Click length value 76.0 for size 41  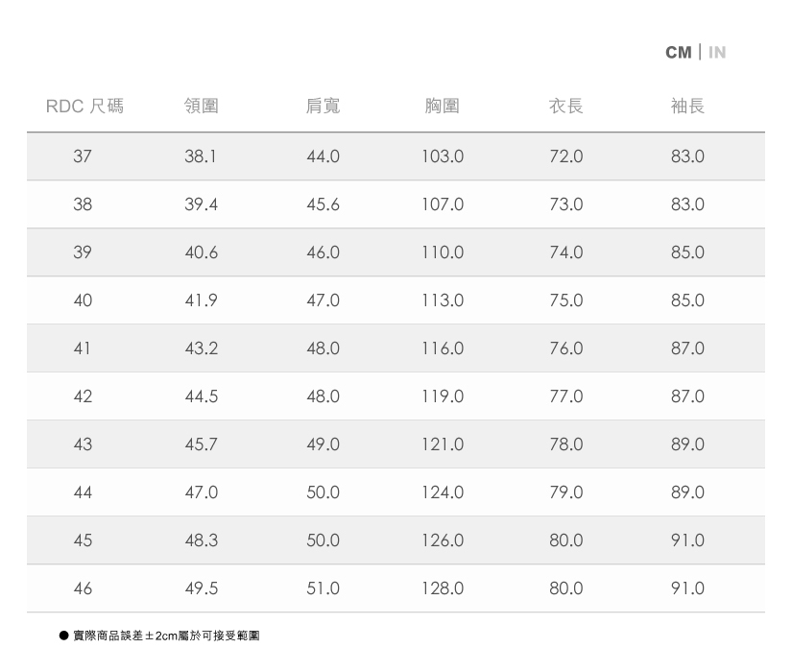565,348
